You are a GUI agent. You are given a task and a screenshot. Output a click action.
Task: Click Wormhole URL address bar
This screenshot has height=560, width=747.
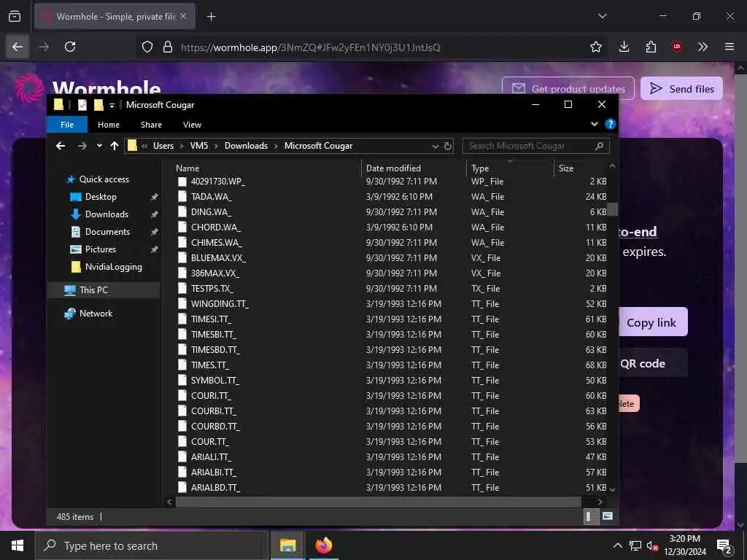coord(310,47)
